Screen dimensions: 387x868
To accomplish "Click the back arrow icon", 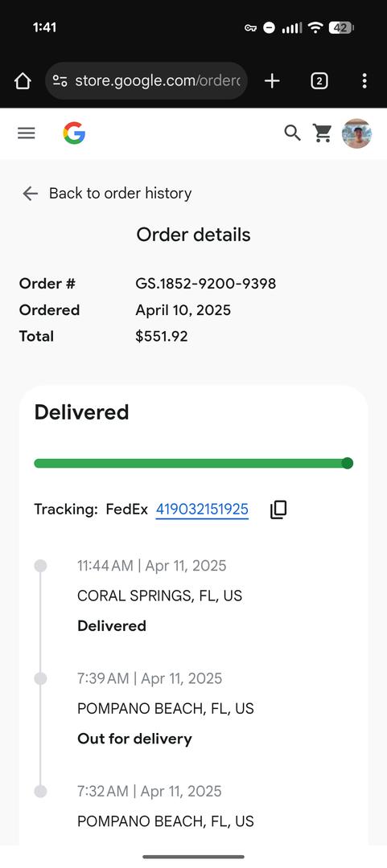I will pos(30,193).
